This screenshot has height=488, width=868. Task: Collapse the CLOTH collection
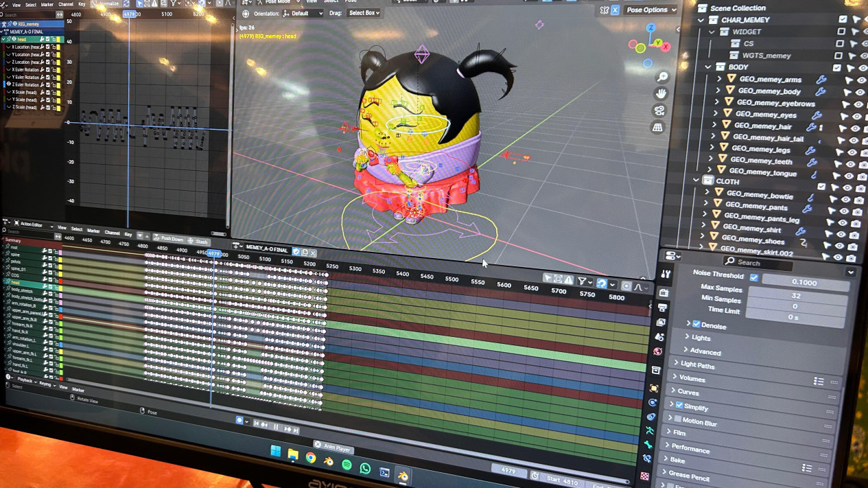pyautogui.click(x=696, y=181)
